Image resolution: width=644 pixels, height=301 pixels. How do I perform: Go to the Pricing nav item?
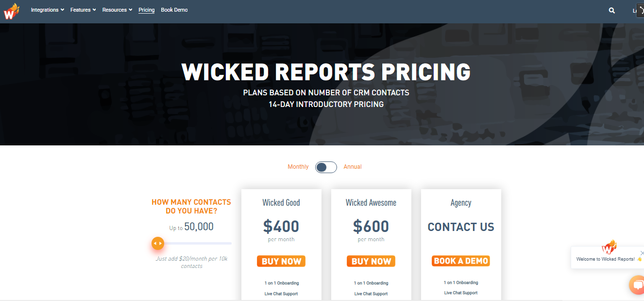[147, 10]
